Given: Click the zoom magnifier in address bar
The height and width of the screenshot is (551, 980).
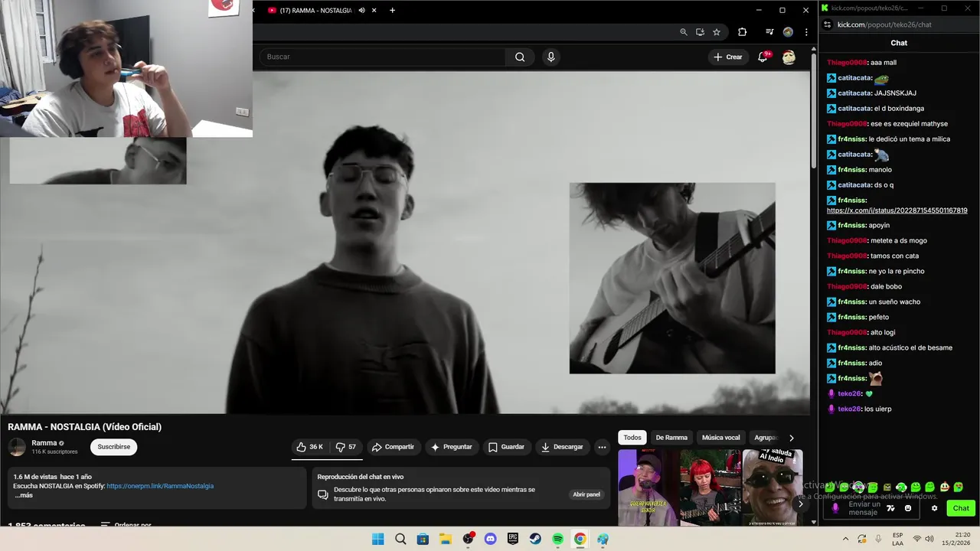Looking at the screenshot, I should point(684,32).
